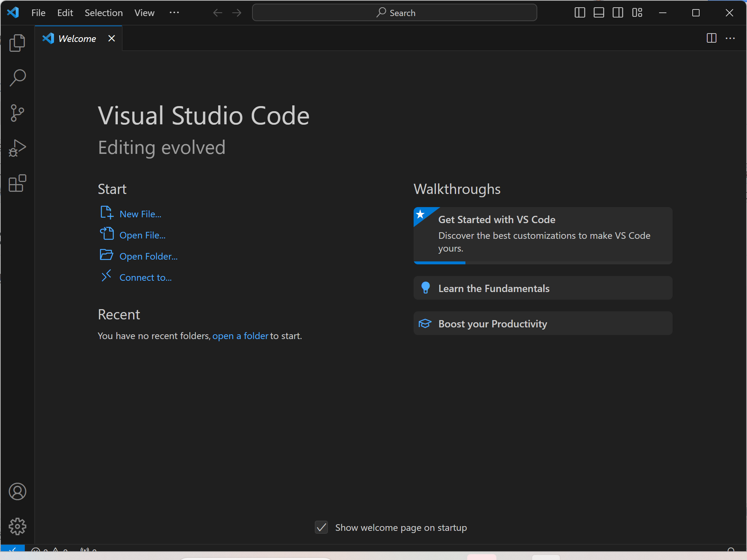Click the New File icon
The height and width of the screenshot is (560, 747).
[x=107, y=213]
